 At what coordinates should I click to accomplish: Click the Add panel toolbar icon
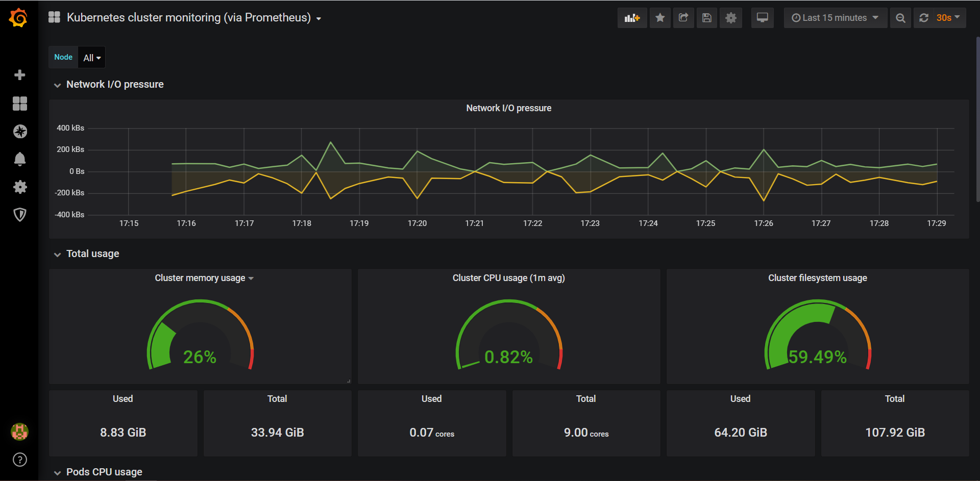click(x=632, y=18)
